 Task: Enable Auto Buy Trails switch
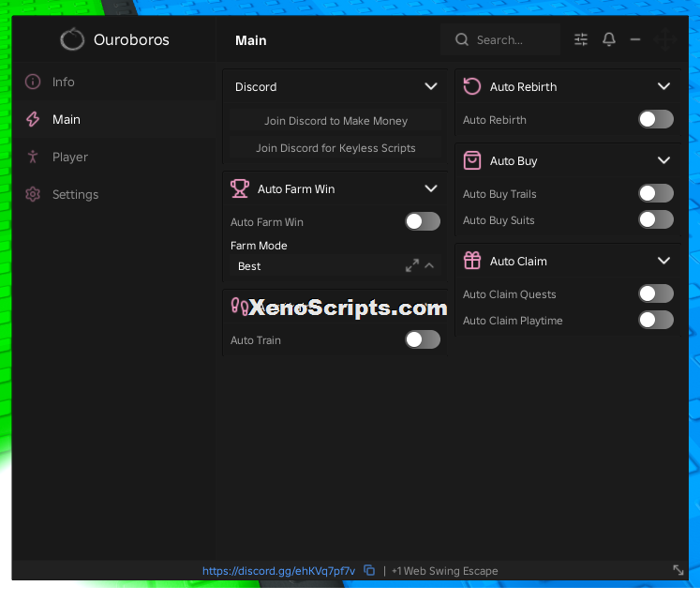tap(655, 193)
